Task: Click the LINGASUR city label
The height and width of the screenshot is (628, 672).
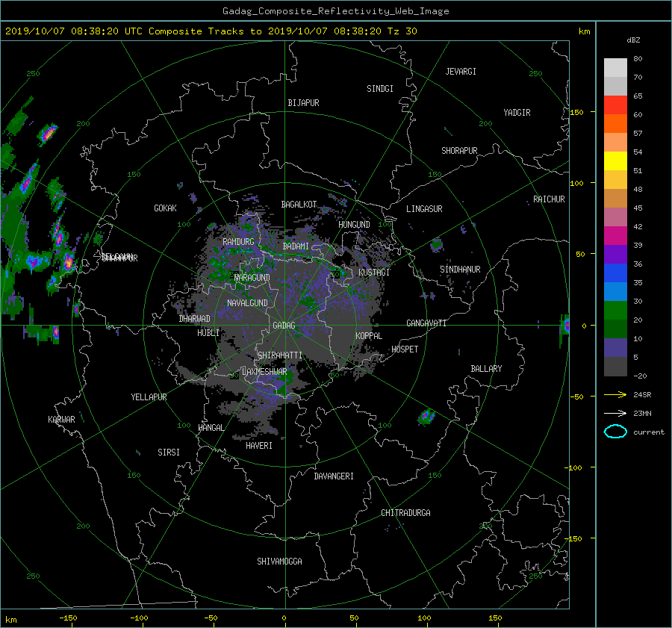Action: 424,209
